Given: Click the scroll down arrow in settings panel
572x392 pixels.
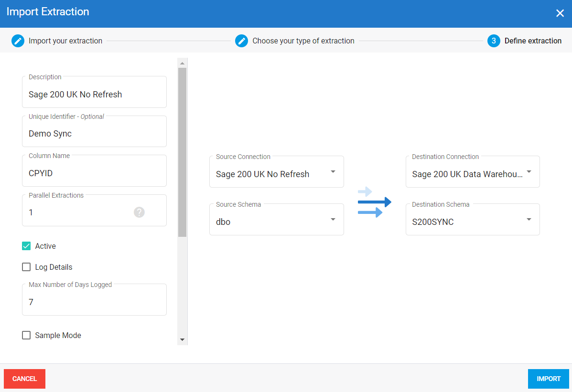Looking at the screenshot, I should 182,339.
